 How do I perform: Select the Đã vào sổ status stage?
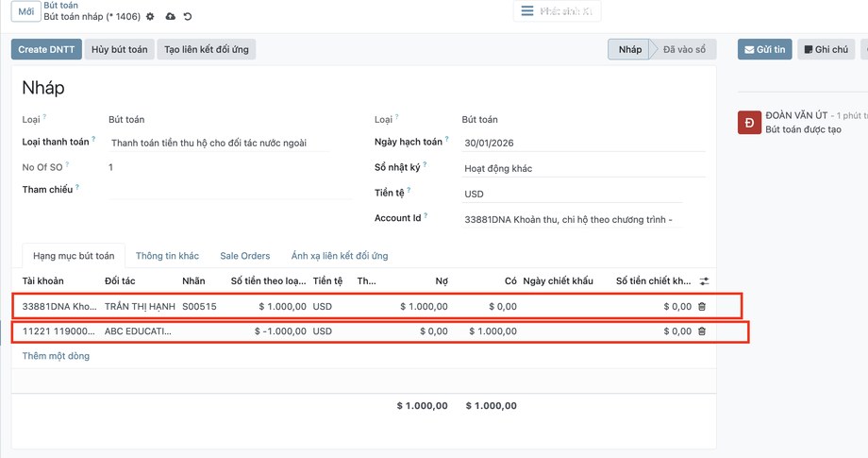pos(684,49)
